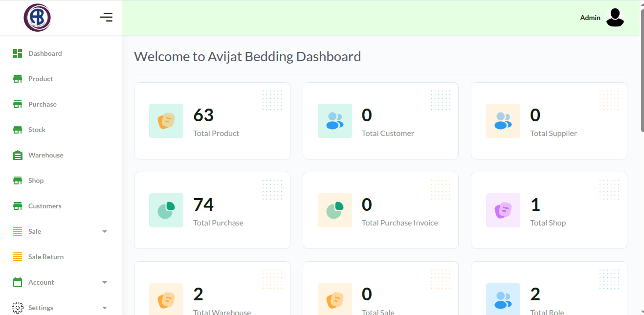Click the Admin profile avatar icon

(614, 18)
